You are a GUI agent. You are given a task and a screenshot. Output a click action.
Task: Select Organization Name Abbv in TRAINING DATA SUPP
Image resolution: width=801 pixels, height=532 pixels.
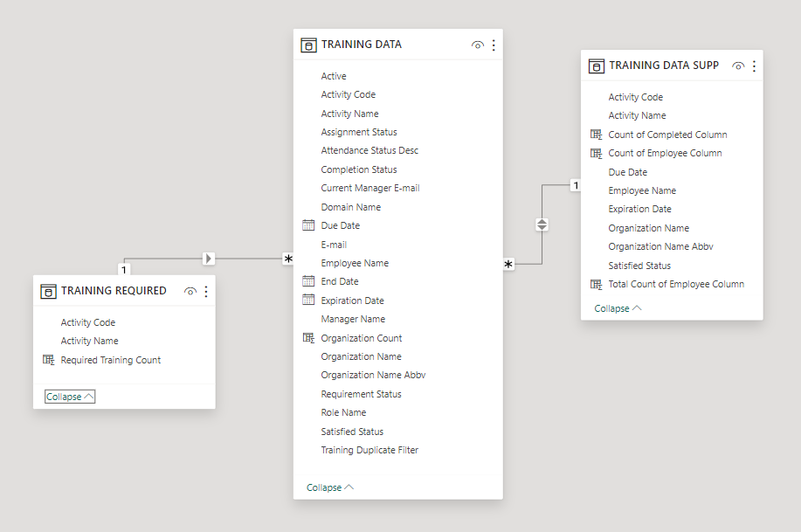tap(660, 246)
